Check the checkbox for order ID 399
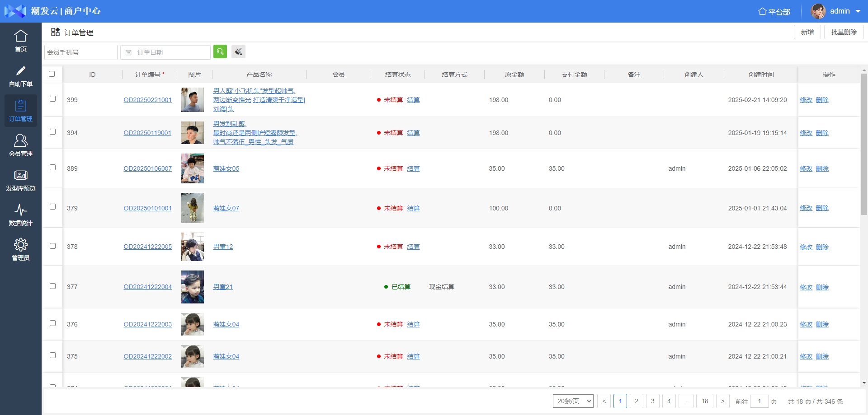This screenshot has width=868, height=415. [52, 99]
